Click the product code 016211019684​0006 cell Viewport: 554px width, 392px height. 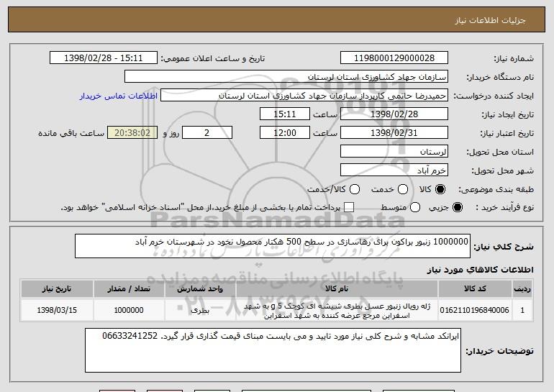[475, 310]
